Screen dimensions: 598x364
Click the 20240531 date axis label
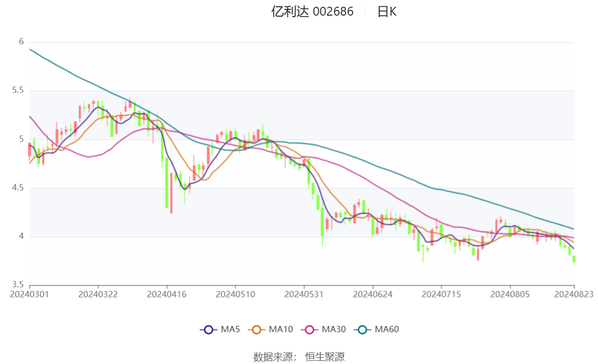click(x=304, y=294)
